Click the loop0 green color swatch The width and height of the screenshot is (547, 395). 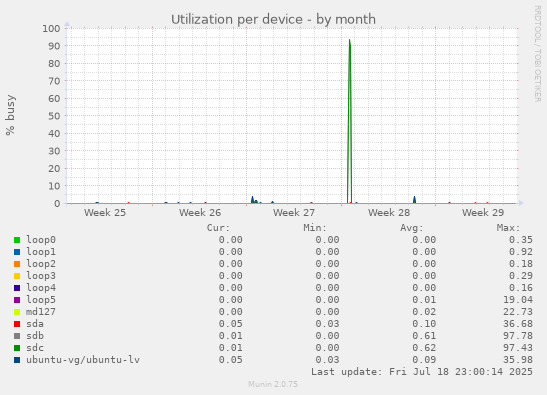[17, 240]
